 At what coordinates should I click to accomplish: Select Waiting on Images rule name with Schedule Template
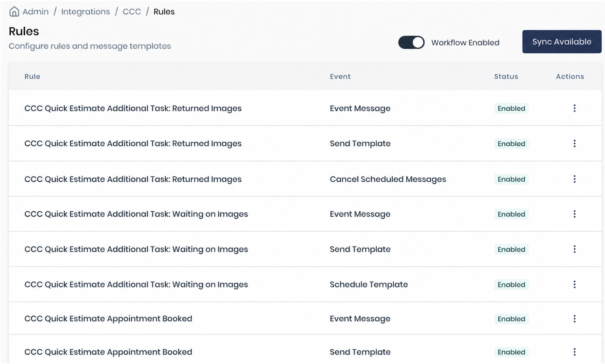[136, 285]
